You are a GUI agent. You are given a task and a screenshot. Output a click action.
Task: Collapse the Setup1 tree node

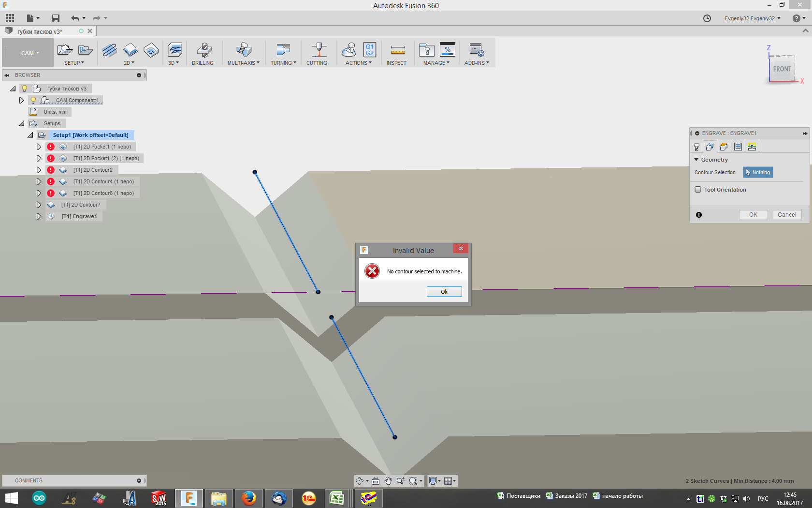tap(30, 135)
